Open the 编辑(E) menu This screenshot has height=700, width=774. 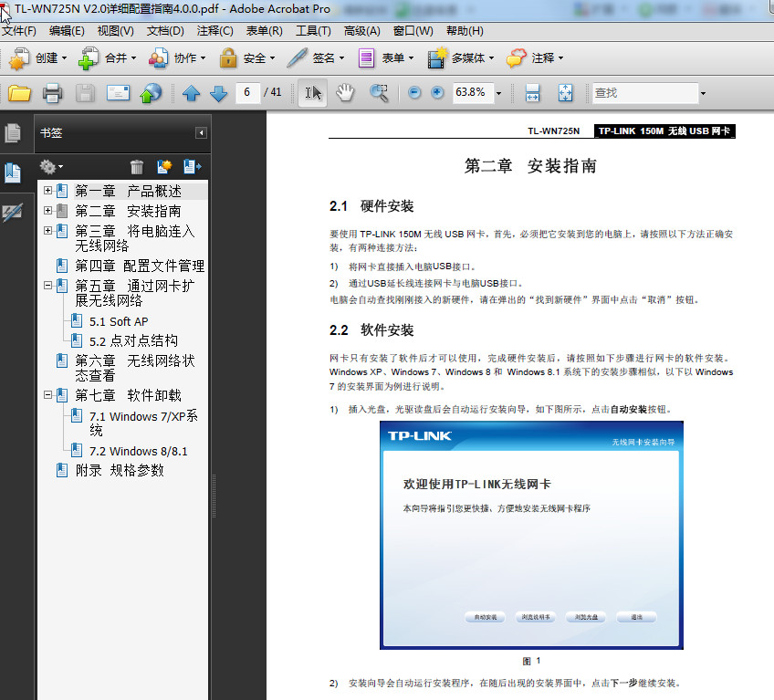click(67, 31)
